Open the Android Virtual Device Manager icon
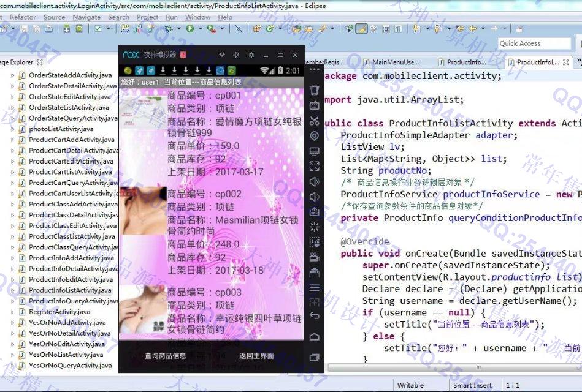This screenshot has height=392, width=582. point(79,29)
